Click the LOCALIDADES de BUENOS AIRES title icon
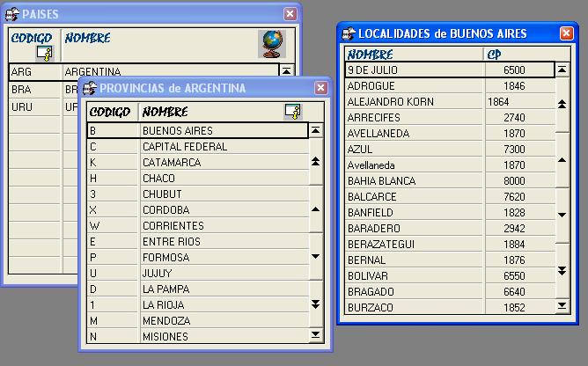This screenshot has width=588, height=366. [x=349, y=33]
